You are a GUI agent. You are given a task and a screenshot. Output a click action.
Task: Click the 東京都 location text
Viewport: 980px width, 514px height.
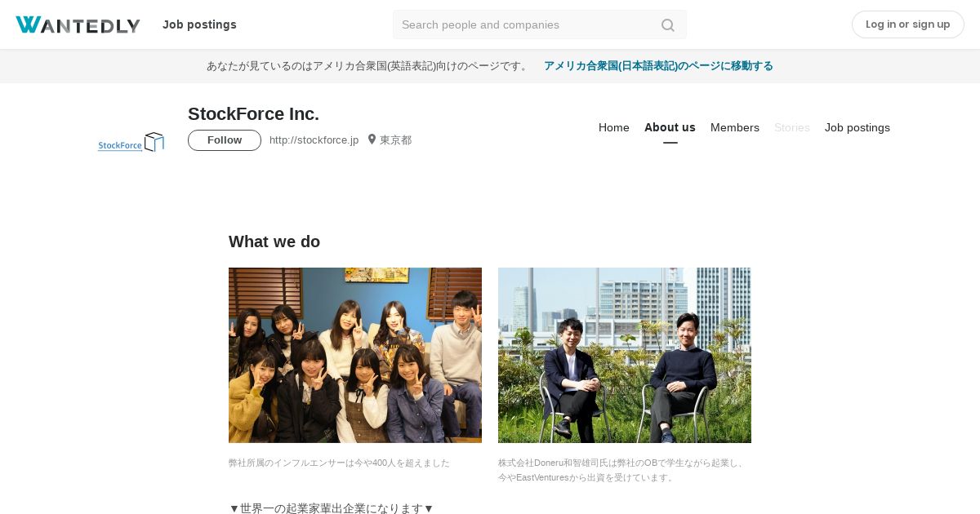tap(395, 140)
